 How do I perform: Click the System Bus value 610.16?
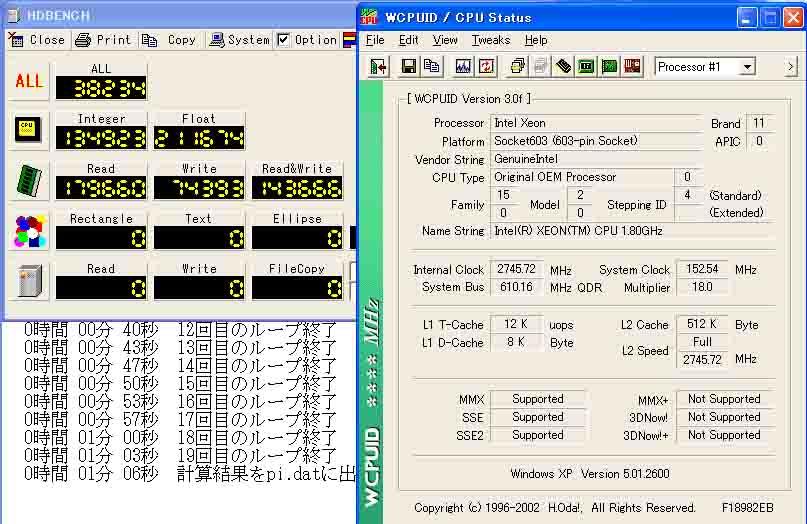(516, 287)
